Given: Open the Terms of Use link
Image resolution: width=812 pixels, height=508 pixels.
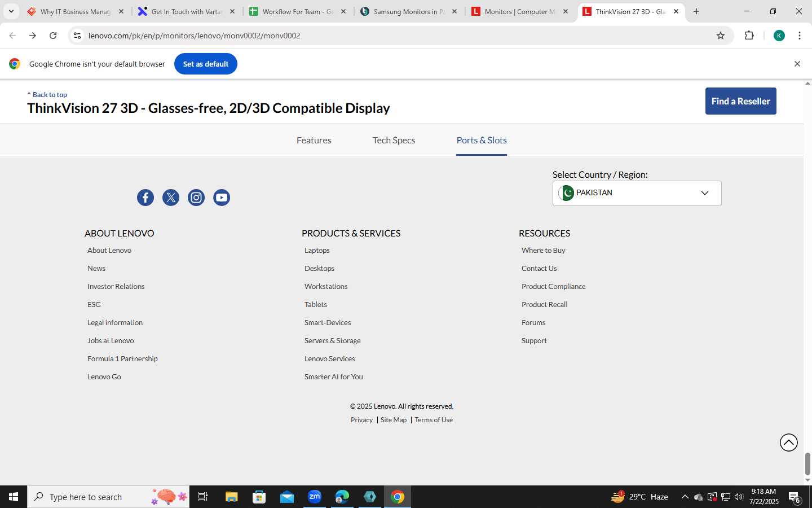Looking at the screenshot, I should point(434,420).
